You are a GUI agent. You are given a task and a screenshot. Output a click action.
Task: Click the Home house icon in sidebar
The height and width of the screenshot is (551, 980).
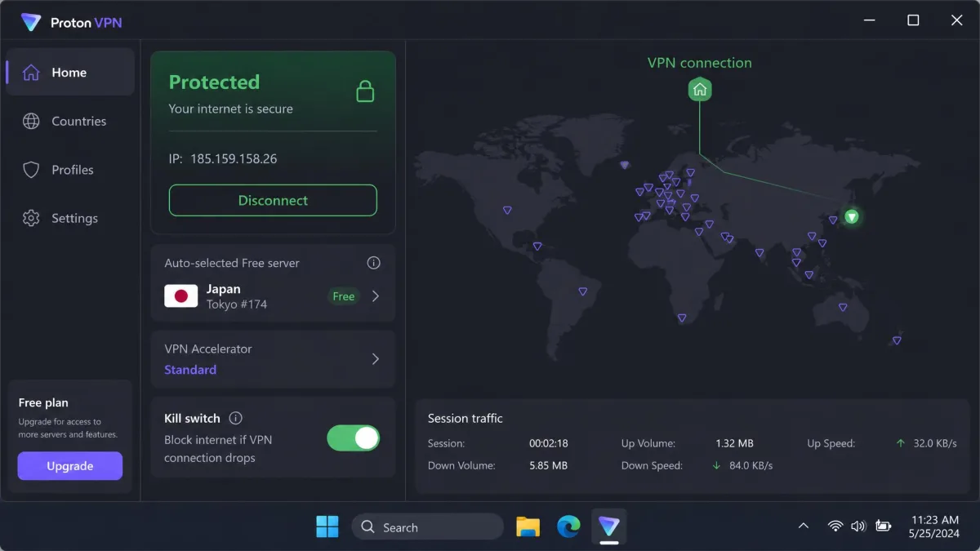[31, 73]
